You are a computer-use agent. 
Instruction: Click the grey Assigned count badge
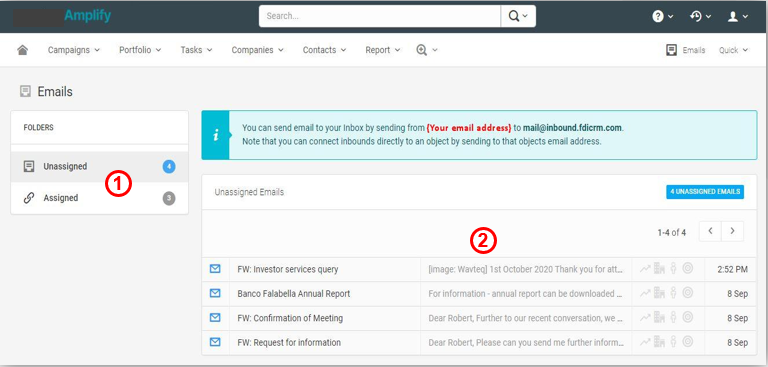click(x=169, y=198)
